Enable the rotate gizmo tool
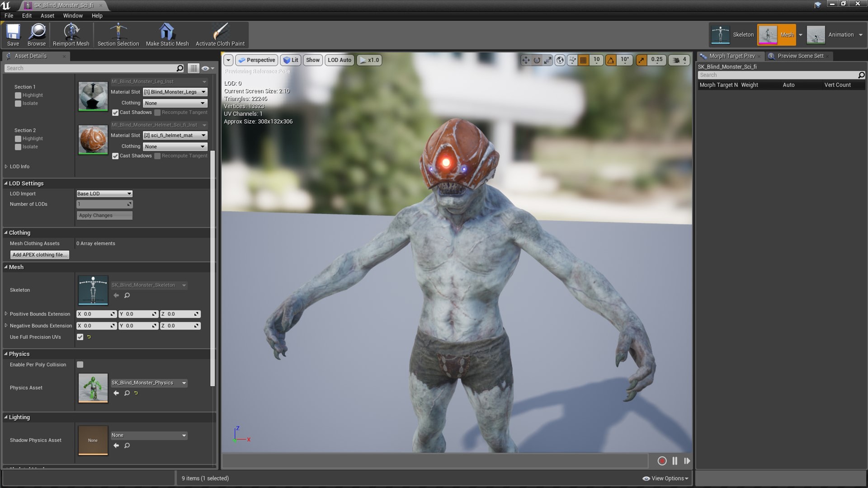868x488 pixels. [x=537, y=59]
